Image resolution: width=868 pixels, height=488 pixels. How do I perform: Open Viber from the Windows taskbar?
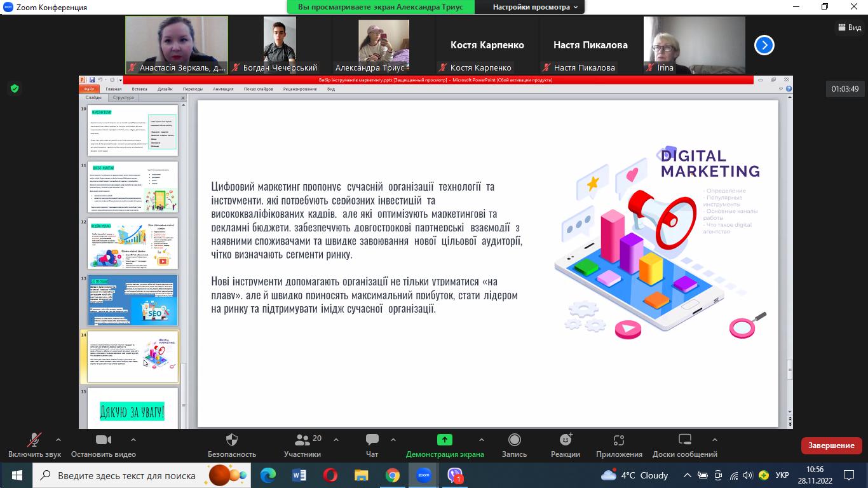click(455, 475)
